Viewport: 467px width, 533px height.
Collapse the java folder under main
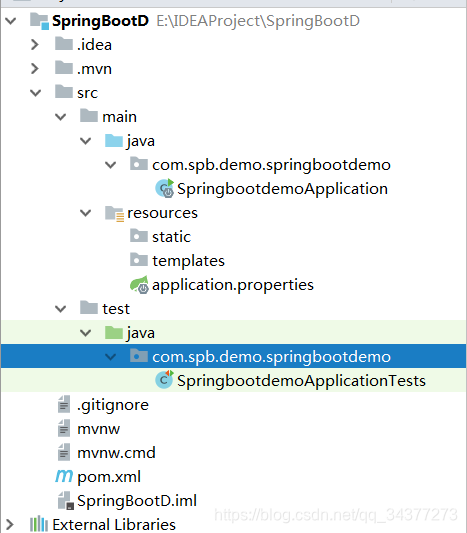coord(85,141)
